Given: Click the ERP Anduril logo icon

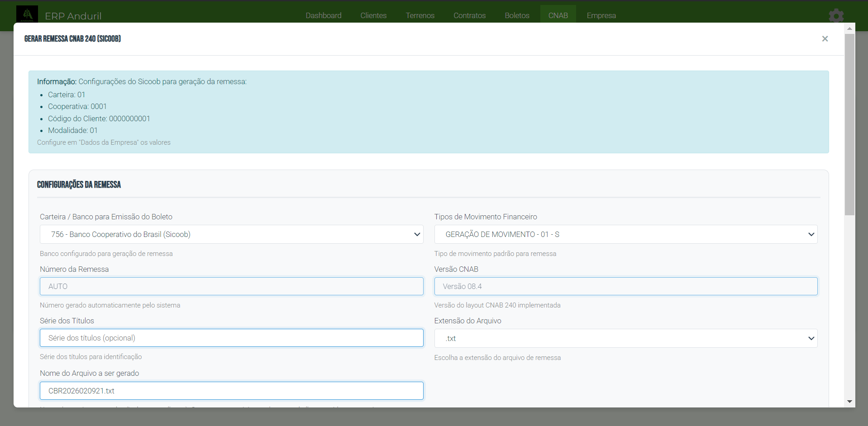Looking at the screenshot, I should pos(27,14).
